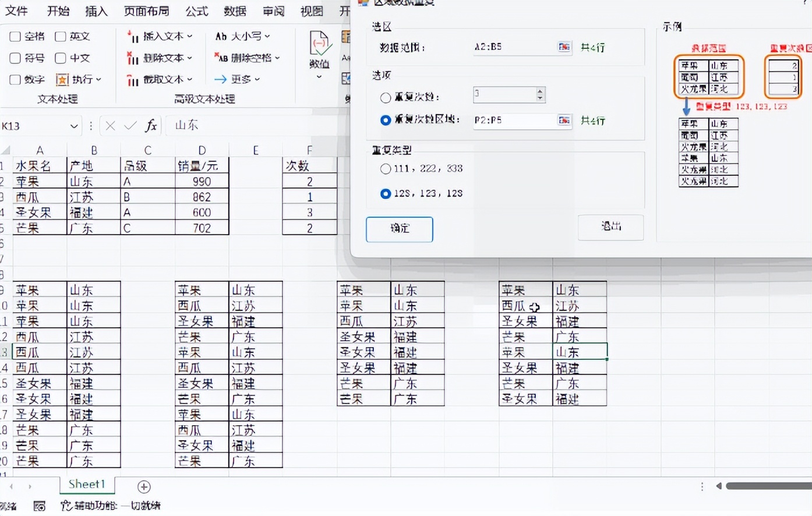Click the 确定 confirm button
Screen dimensions: 812x516
click(x=399, y=229)
